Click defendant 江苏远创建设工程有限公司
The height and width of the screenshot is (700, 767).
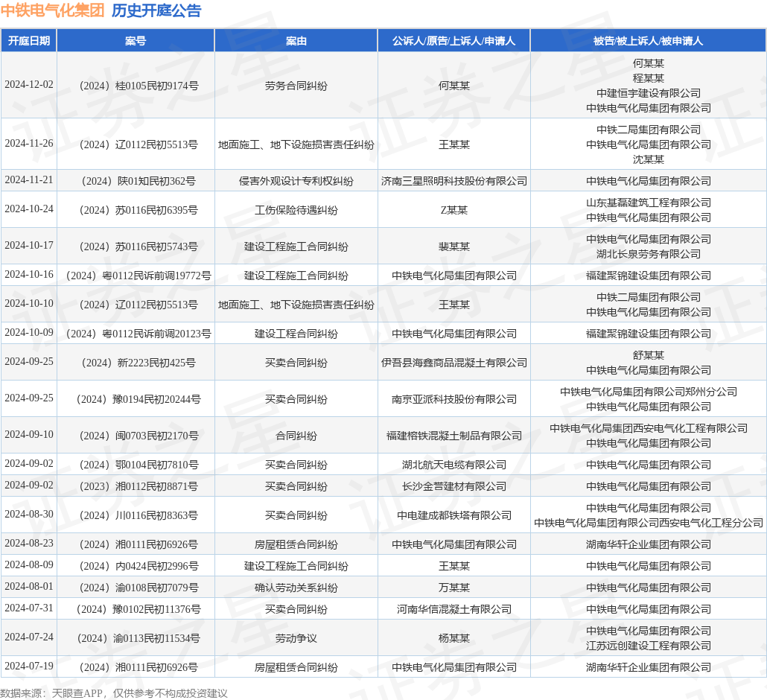[x=648, y=646]
